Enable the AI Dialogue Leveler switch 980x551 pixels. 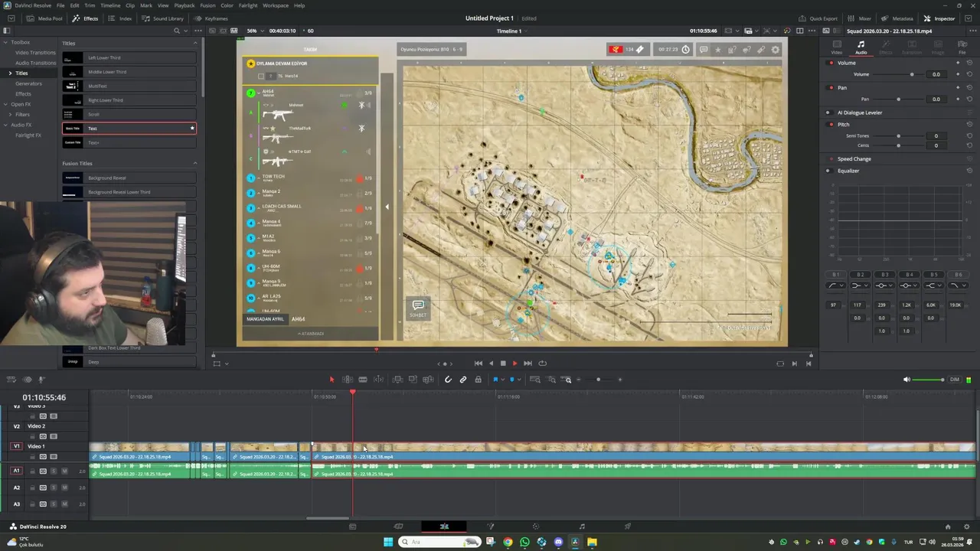click(828, 112)
